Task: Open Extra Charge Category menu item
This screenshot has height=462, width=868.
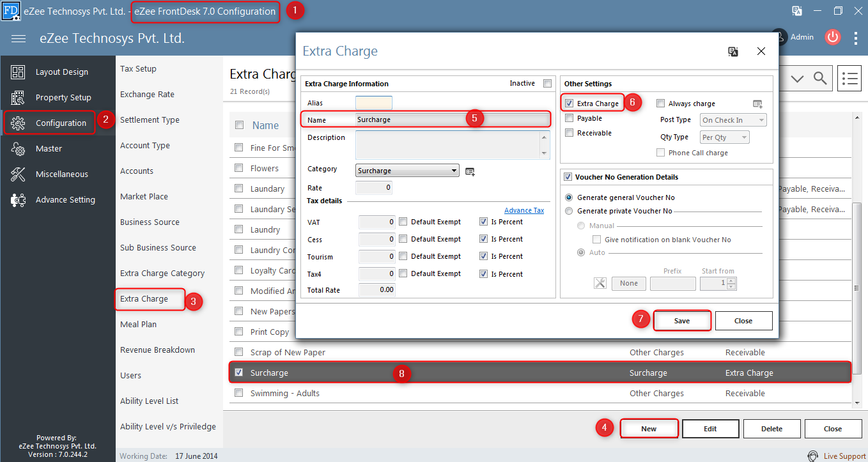Action: [162, 273]
